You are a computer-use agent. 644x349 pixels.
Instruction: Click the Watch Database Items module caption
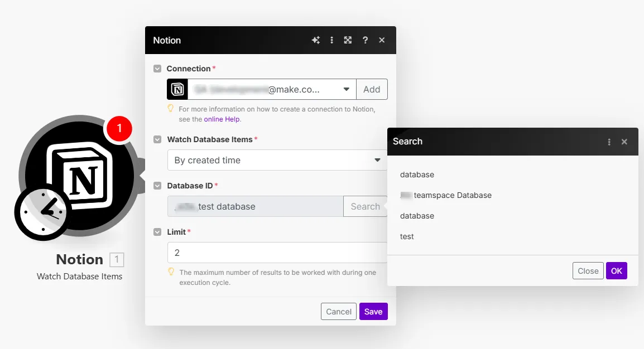[79, 277]
